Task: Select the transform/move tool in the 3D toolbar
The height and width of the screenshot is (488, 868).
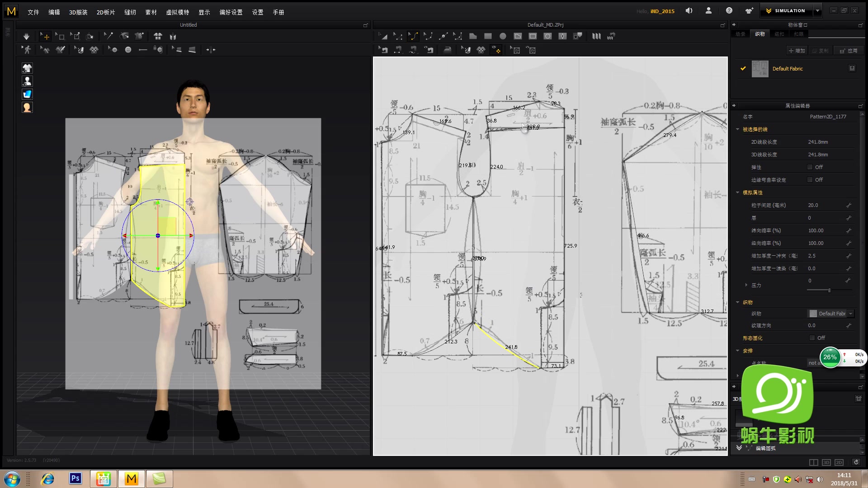Action: [x=45, y=36]
